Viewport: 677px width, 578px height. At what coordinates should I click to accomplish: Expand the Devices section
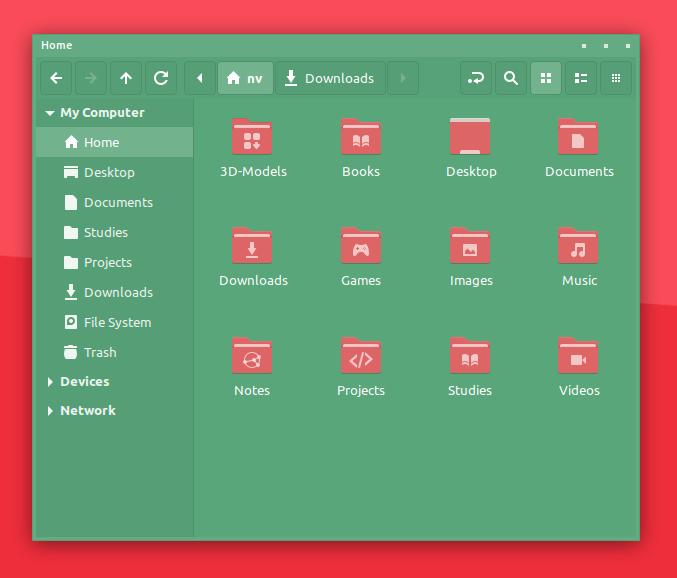(x=50, y=382)
